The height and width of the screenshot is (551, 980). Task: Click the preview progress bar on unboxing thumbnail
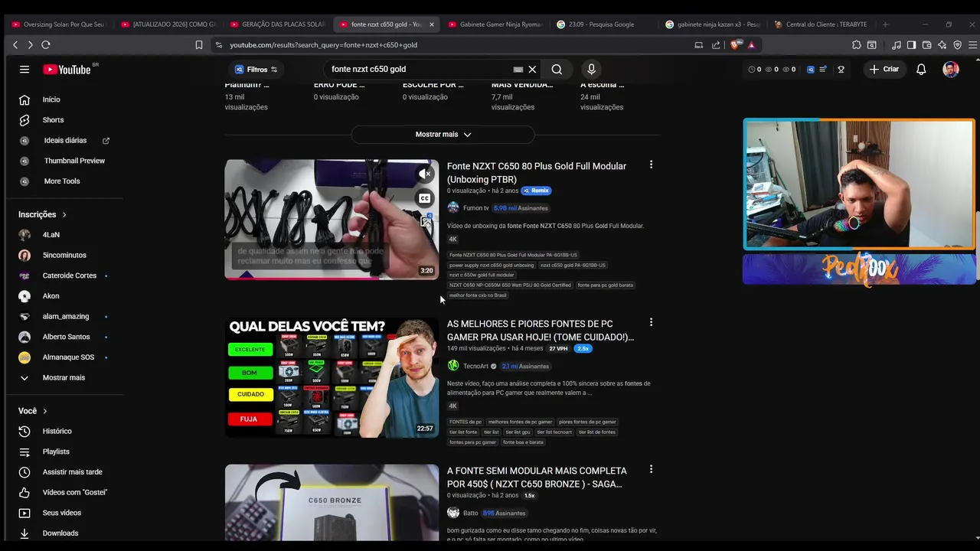[332, 279]
